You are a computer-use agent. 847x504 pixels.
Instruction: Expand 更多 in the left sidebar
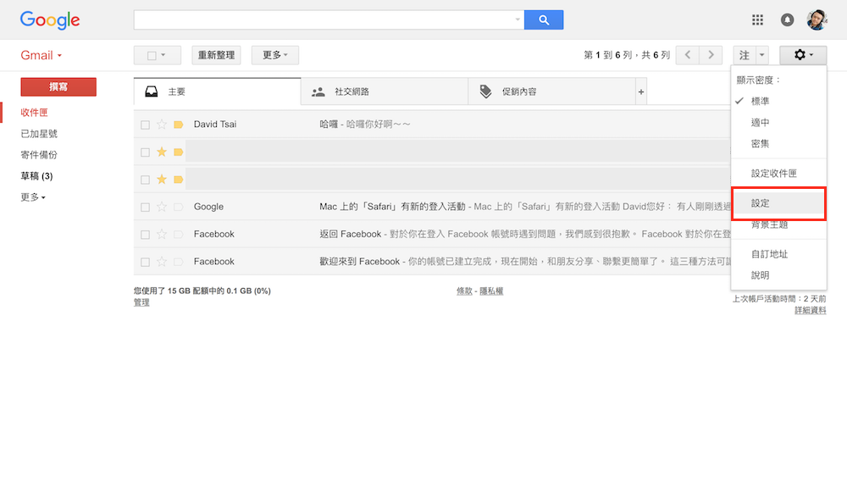31,197
